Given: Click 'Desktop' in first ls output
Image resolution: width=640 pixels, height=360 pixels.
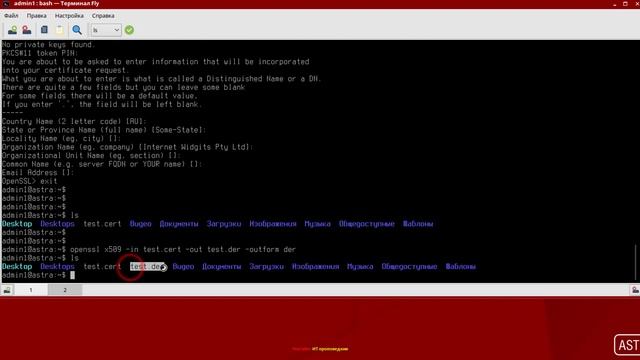Looking at the screenshot, I should pyautogui.click(x=17, y=224).
